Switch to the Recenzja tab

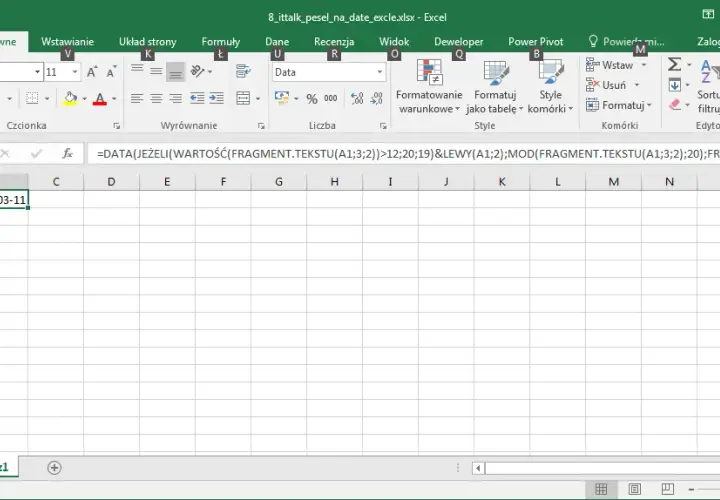(334, 42)
